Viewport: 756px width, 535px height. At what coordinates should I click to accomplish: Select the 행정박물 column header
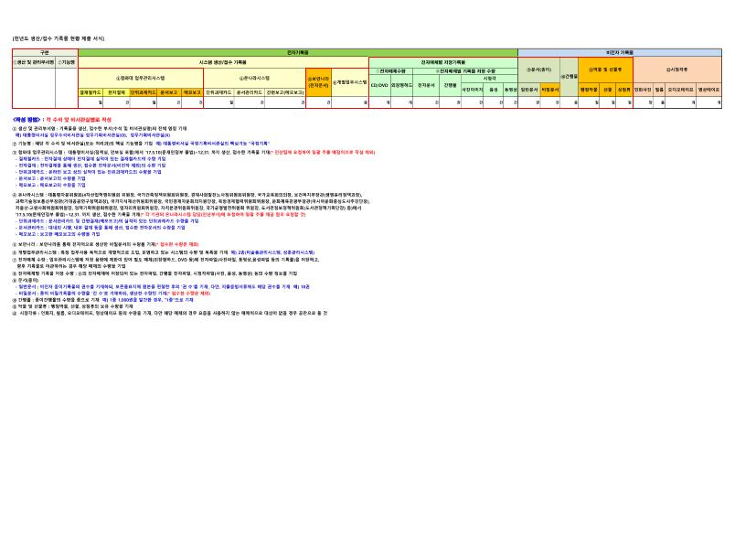point(588,90)
